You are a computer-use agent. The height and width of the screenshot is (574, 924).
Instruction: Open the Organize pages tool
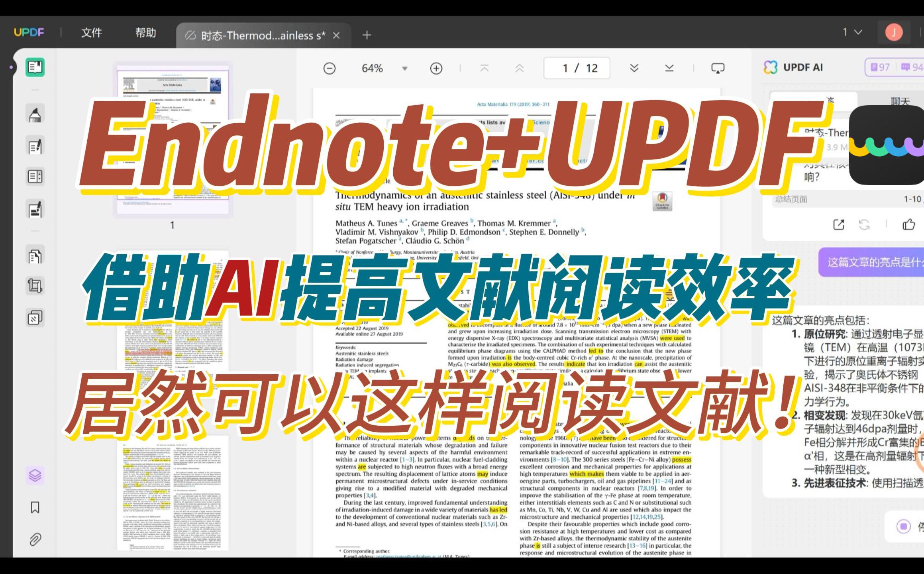[x=35, y=177]
